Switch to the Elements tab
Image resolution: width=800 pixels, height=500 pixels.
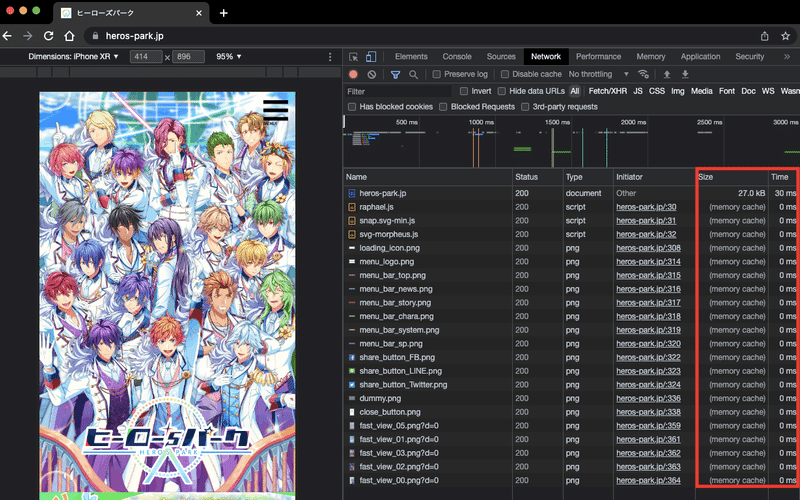[x=411, y=57]
